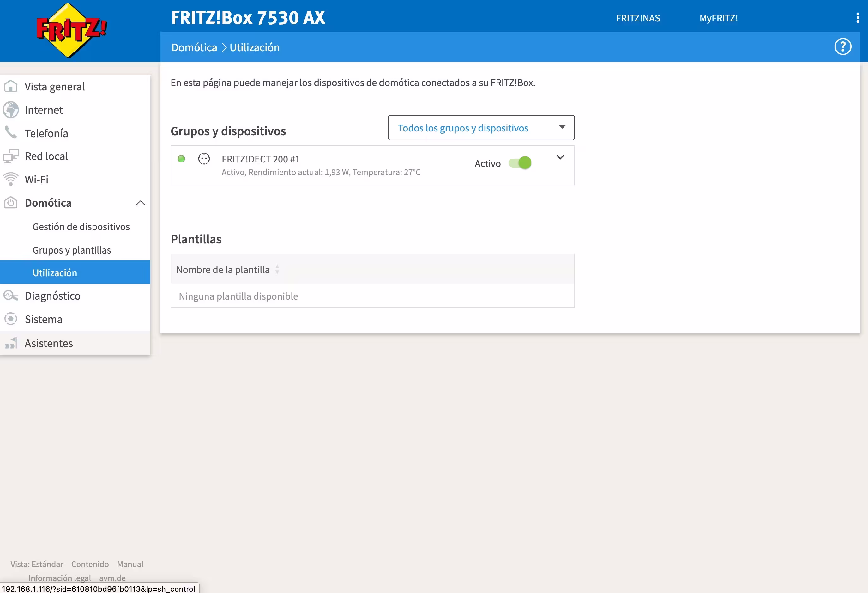The width and height of the screenshot is (868, 593).
Task: Select Grupos y plantillas submenu
Action: pyautogui.click(x=72, y=250)
